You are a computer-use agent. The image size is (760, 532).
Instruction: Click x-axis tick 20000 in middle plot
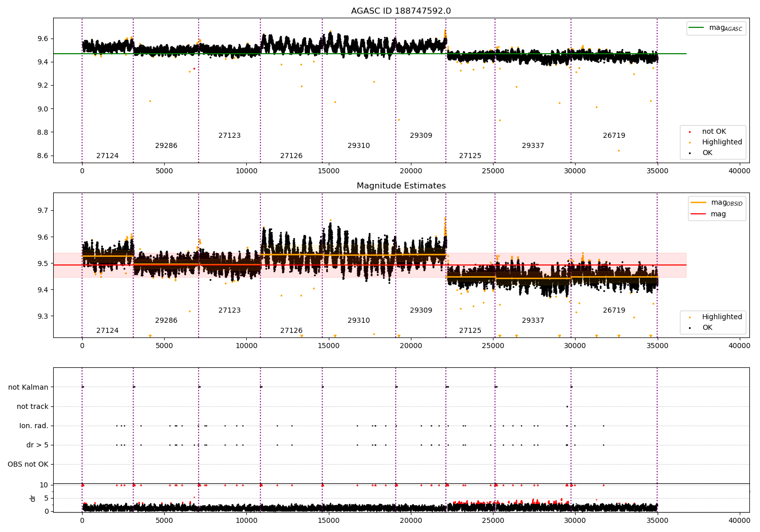click(411, 346)
